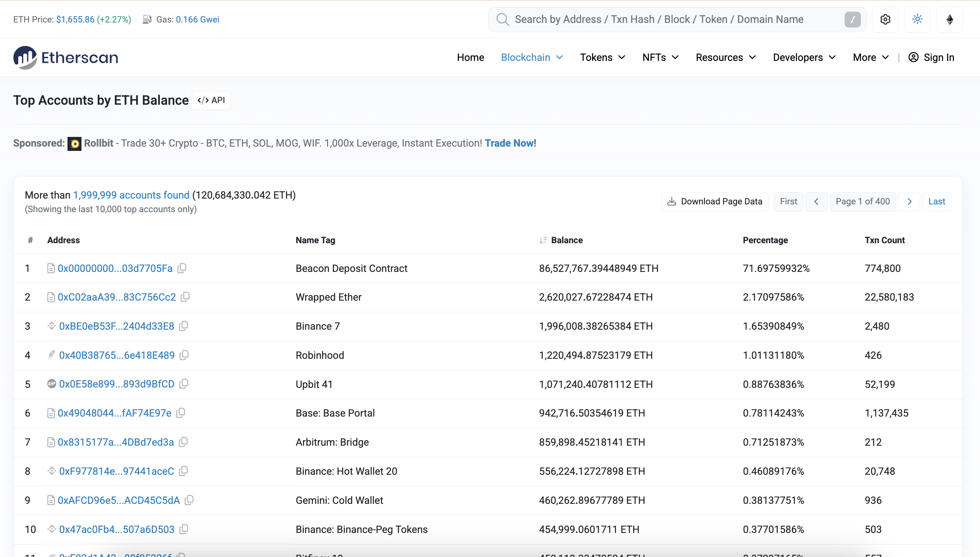Click Sign In
The image size is (980, 557).
click(x=931, y=57)
